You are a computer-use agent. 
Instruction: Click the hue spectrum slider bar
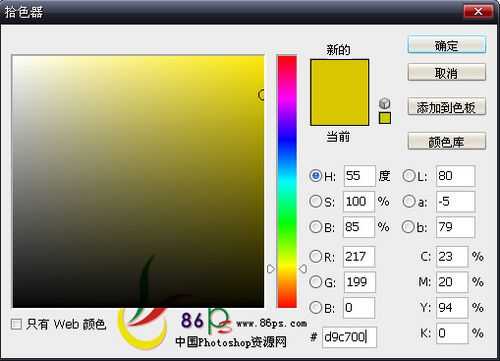tap(287, 181)
